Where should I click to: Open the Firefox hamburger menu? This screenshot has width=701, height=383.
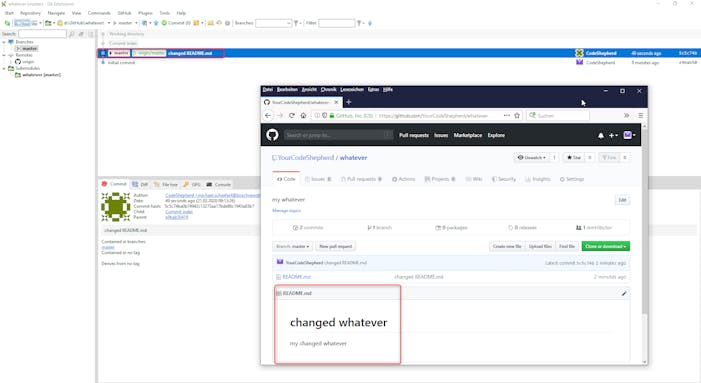640,115
